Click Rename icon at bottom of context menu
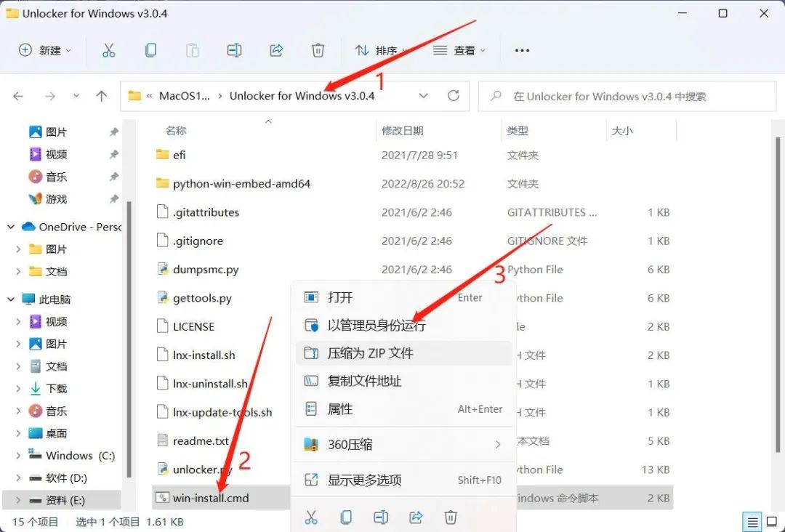The width and height of the screenshot is (785, 532). click(x=380, y=517)
